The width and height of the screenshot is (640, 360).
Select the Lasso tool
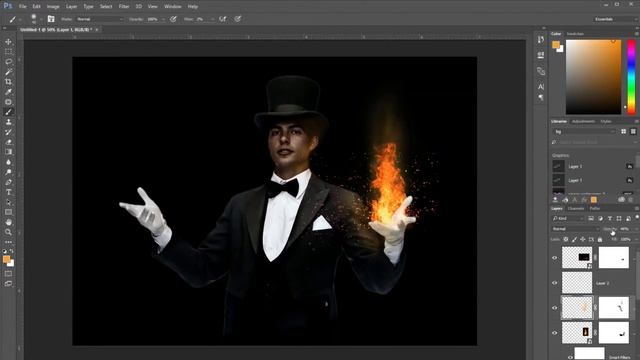point(8,62)
